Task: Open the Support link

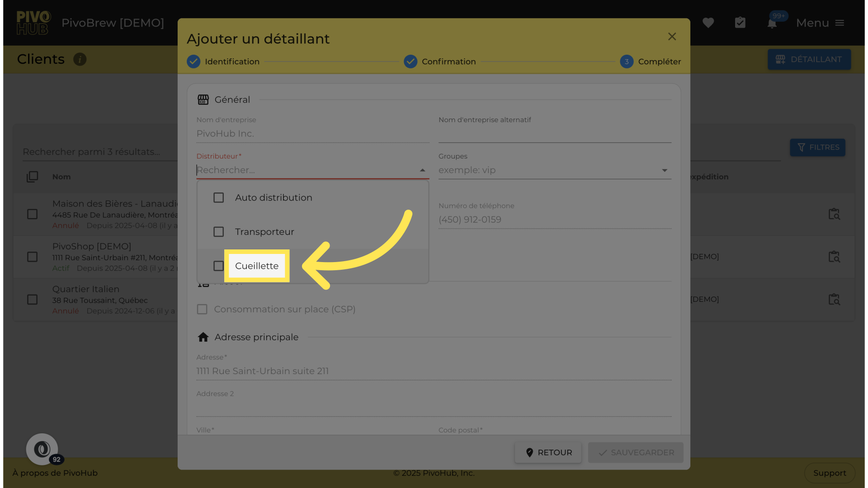Action: tap(829, 473)
